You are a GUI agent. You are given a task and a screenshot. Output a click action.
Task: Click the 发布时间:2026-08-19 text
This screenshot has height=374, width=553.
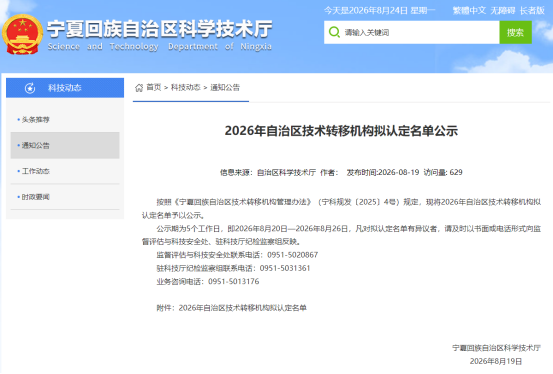(x=383, y=172)
